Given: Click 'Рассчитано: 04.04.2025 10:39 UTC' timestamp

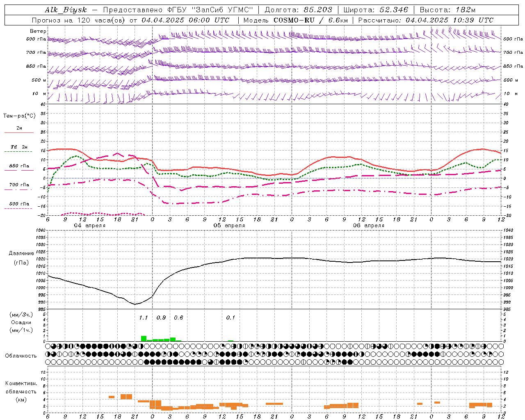Looking at the screenshot, I should [x=426, y=20].
